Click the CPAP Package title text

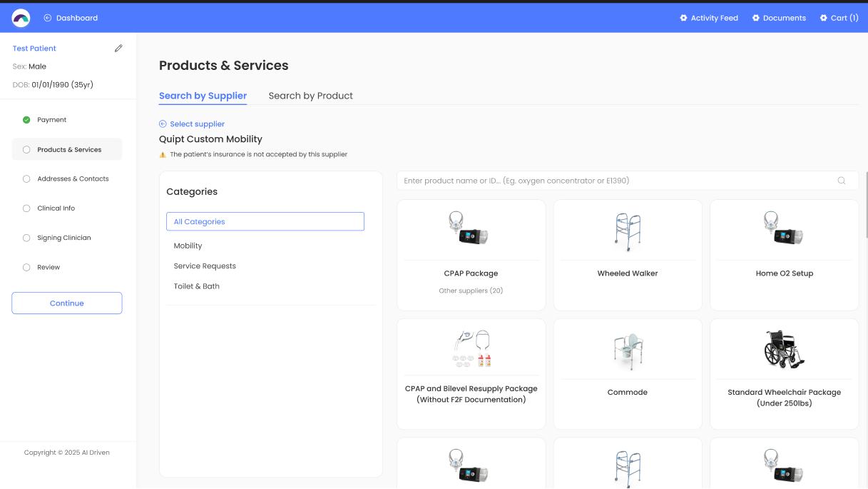471,273
